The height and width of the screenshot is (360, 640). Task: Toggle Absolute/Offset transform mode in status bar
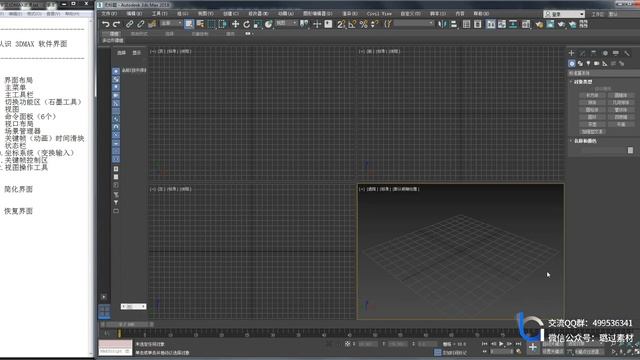tap(347, 344)
